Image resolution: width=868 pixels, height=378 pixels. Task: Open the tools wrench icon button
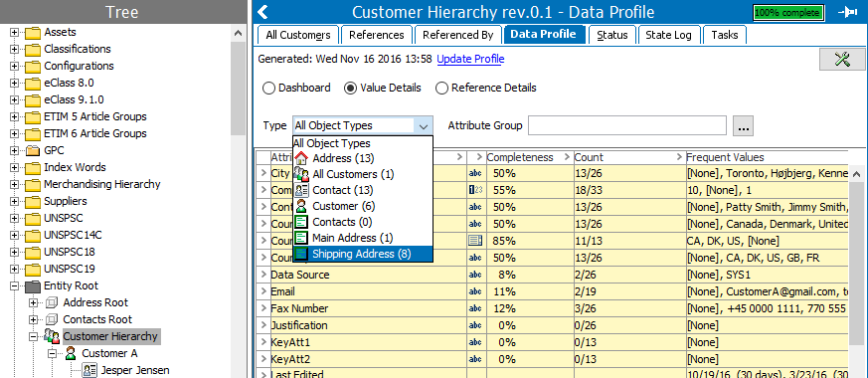(842, 60)
